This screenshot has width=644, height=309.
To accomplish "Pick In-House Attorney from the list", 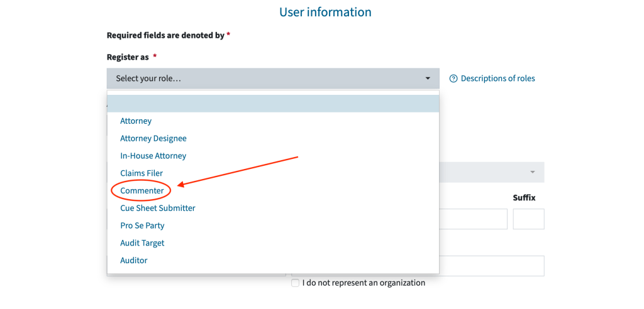I will [x=153, y=156].
